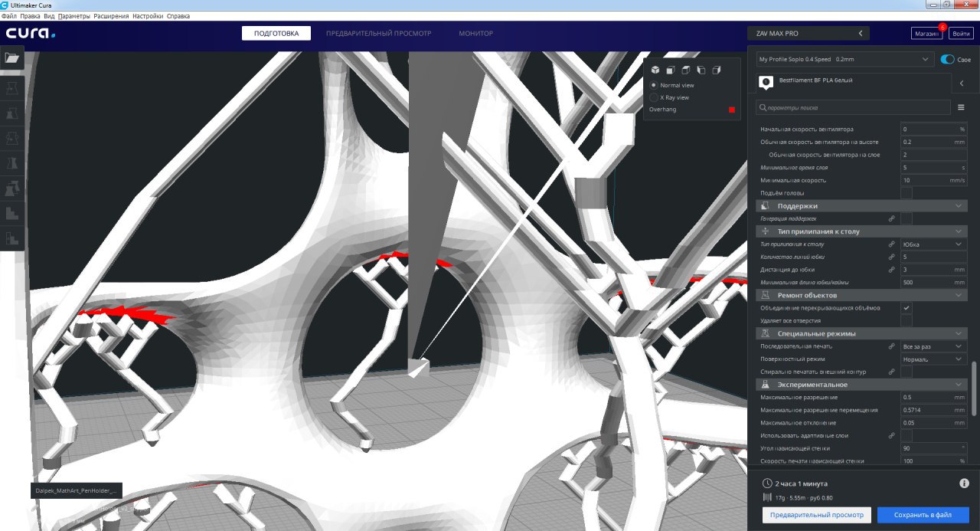Click link icon for Спирально печатать внешний контур
Image resolution: width=980 pixels, height=531 pixels.
(891, 372)
